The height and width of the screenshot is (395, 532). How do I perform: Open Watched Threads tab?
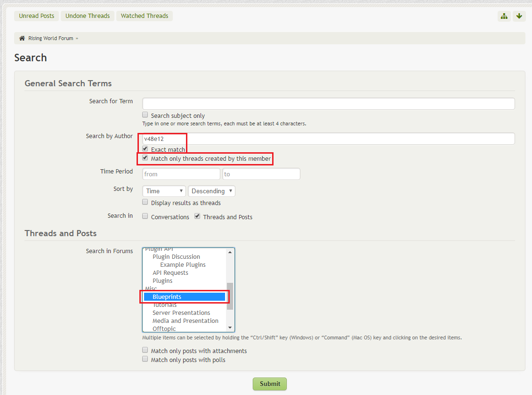coord(145,16)
